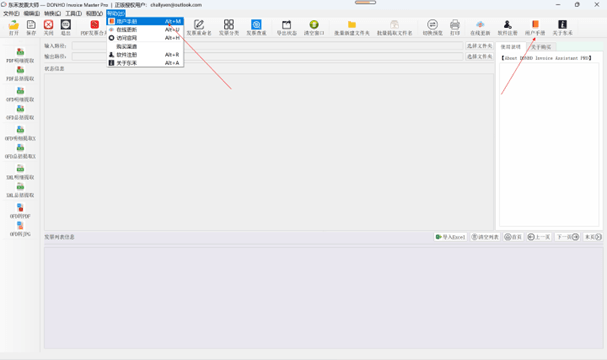Open the 发票分类 four-squares tool

[229, 27]
